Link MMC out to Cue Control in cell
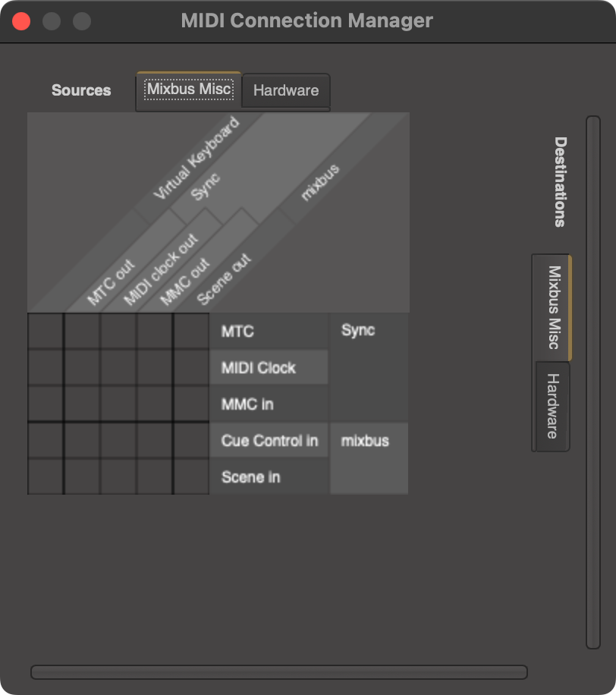 155,441
